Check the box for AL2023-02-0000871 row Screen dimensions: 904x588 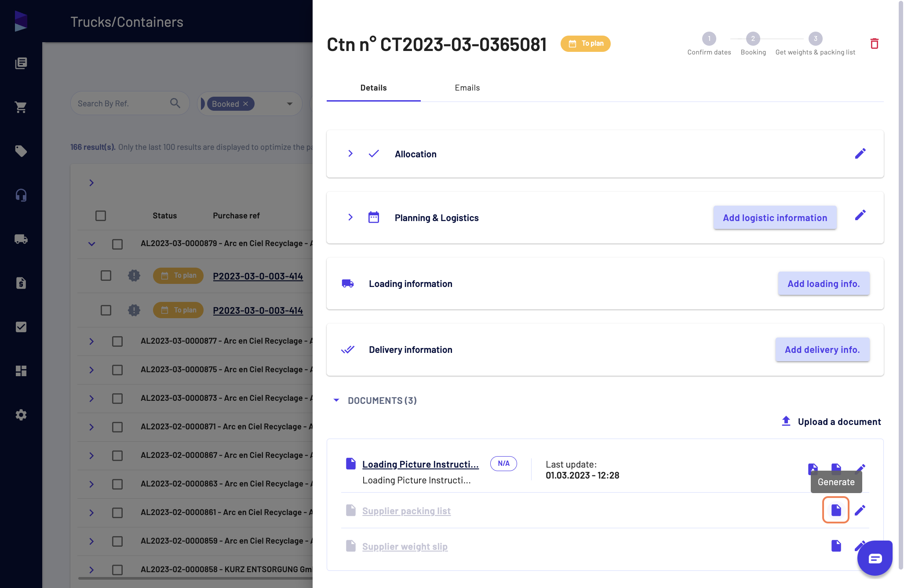coord(117,427)
